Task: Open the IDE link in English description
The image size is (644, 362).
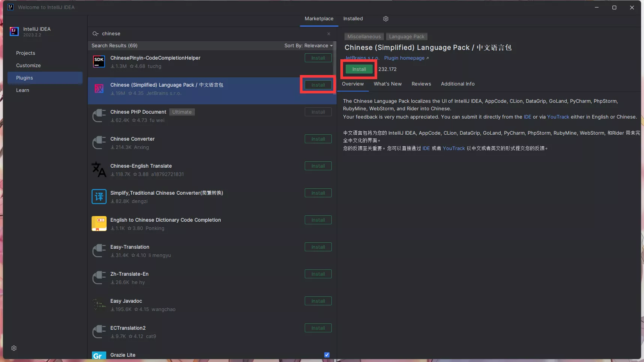Action: (527, 117)
